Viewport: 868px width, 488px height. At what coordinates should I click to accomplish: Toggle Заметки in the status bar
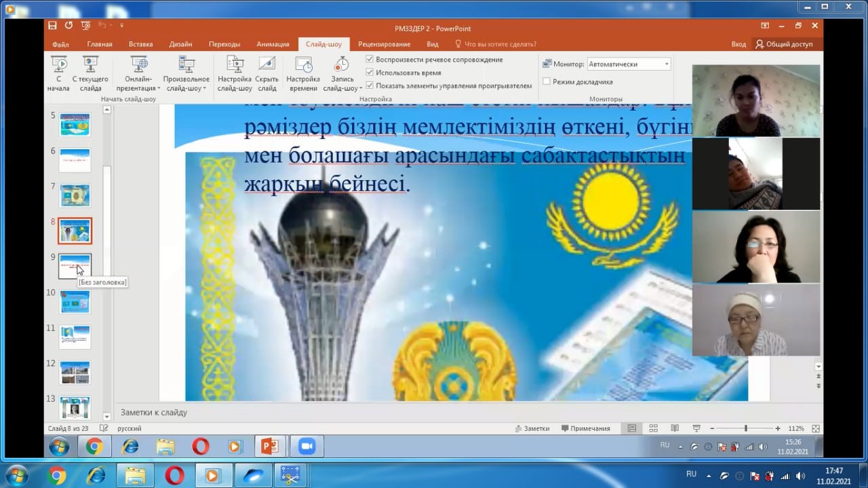point(532,428)
